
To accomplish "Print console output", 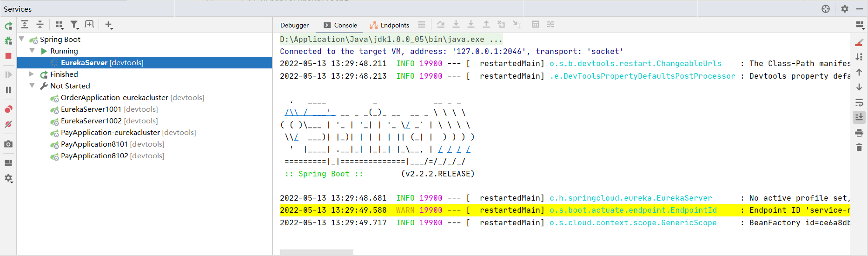I will tap(859, 133).
